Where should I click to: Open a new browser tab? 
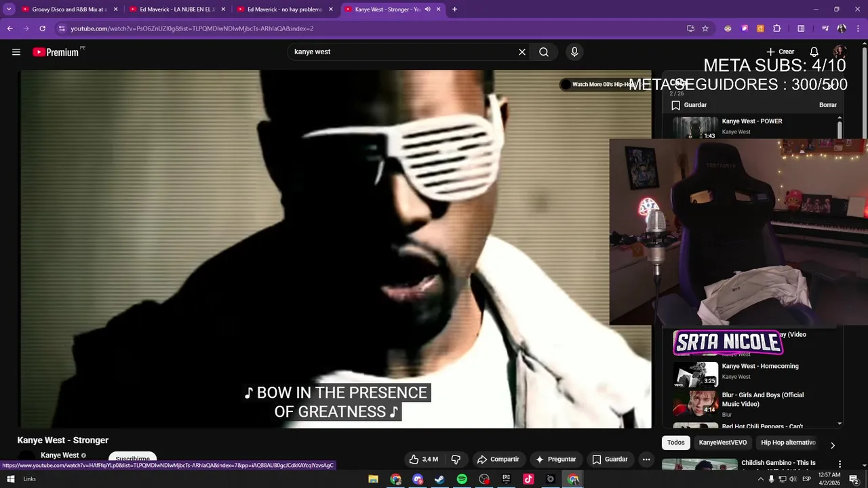pos(454,9)
